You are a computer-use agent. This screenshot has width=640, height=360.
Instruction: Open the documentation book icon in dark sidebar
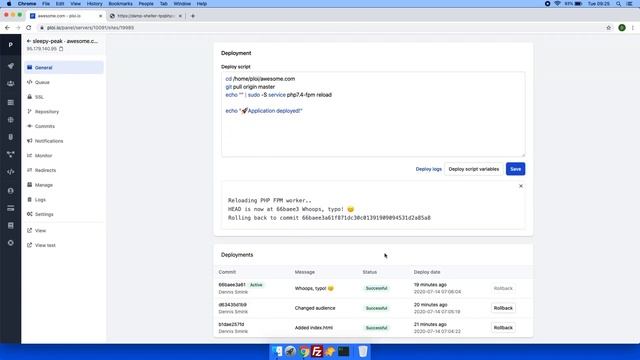tap(11, 225)
